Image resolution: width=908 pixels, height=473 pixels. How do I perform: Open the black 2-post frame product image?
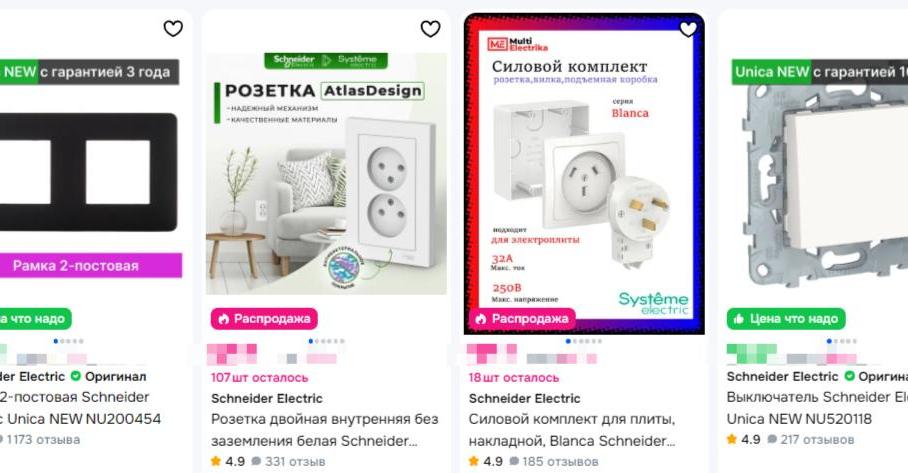(91, 173)
